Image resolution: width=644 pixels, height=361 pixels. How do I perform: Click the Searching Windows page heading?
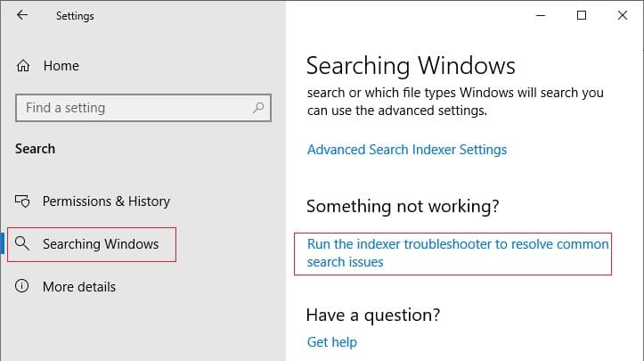(411, 66)
